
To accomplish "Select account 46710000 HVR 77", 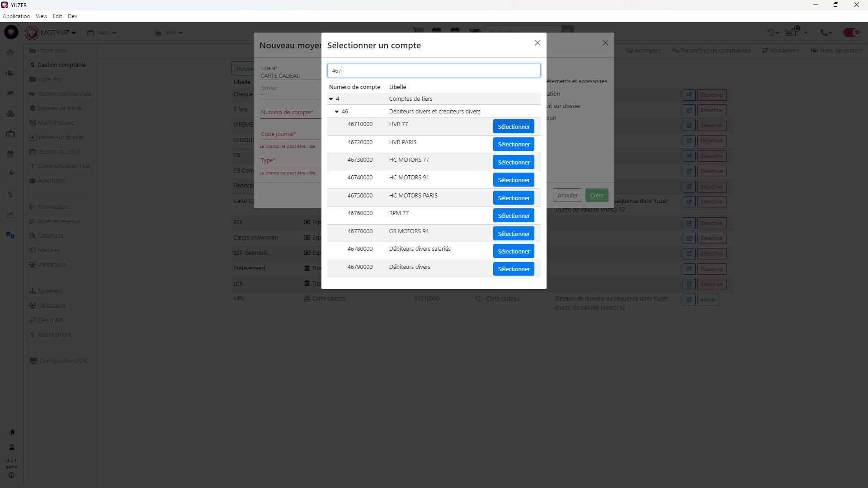I will tap(513, 127).
